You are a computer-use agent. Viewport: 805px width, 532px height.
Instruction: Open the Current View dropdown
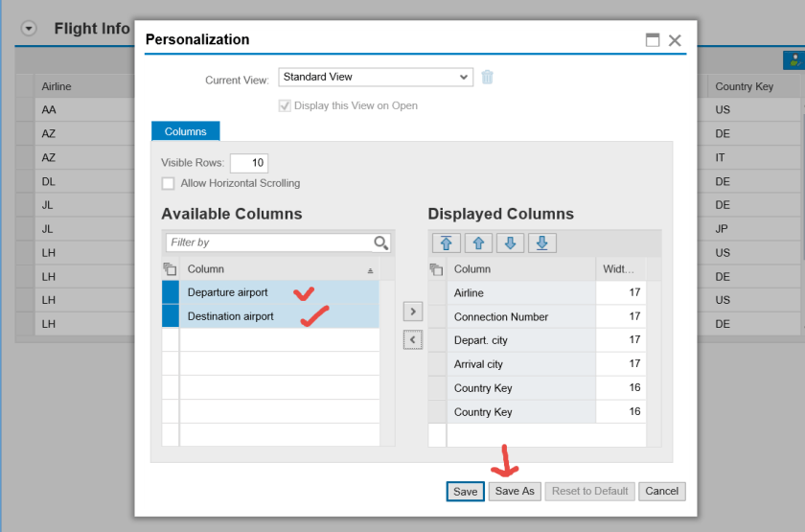(376, 77)
